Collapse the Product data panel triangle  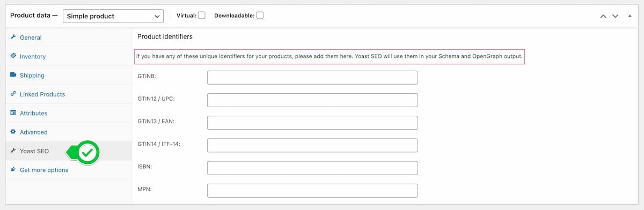[x=630, y=16]
